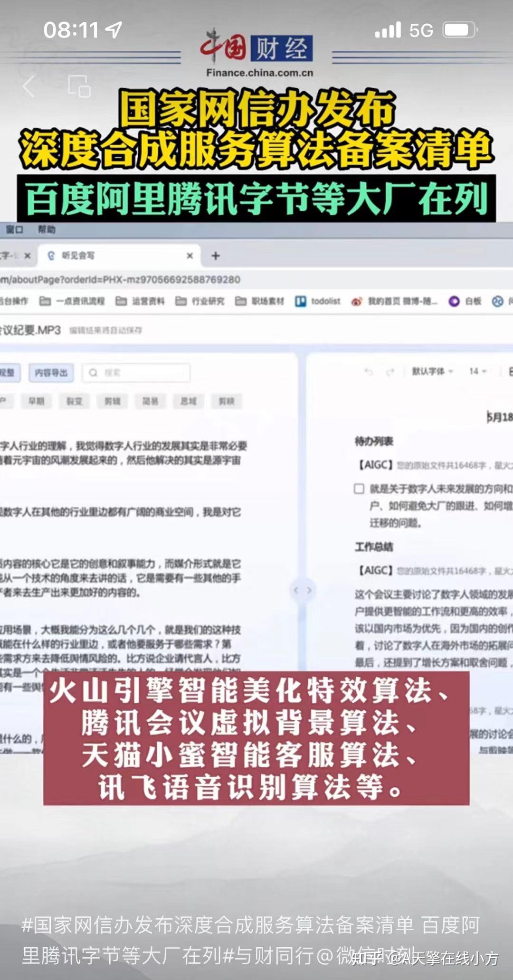Click the redo arrow in editor toolbar
The image size is (513, 980).
[390, 372]
